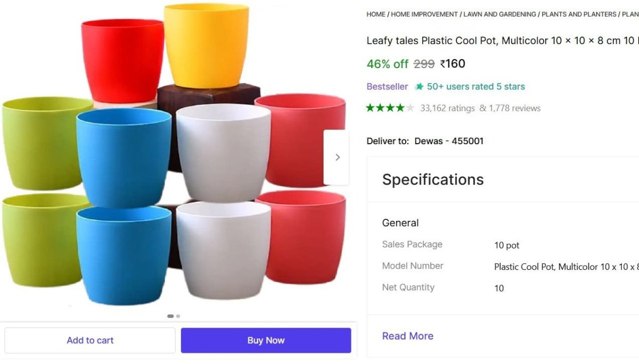Viewport: 639px width, 364px height.
Task: Click the next image arrow on the carousel
Action: [337, 156]
